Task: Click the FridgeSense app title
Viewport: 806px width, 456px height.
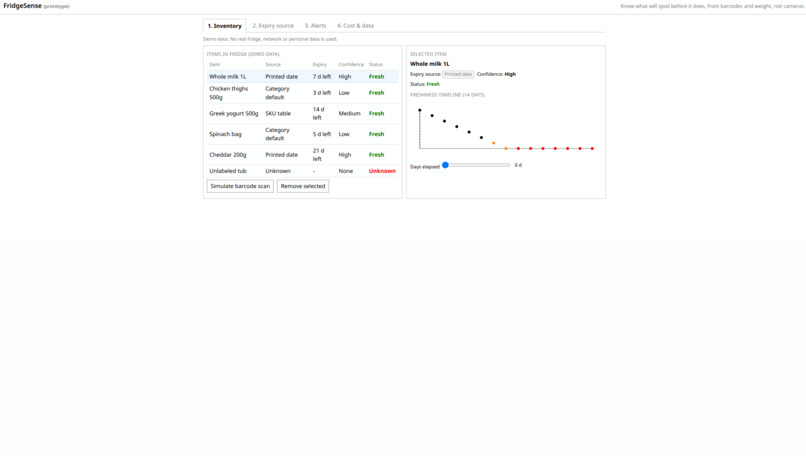Action: coord(23,6)
